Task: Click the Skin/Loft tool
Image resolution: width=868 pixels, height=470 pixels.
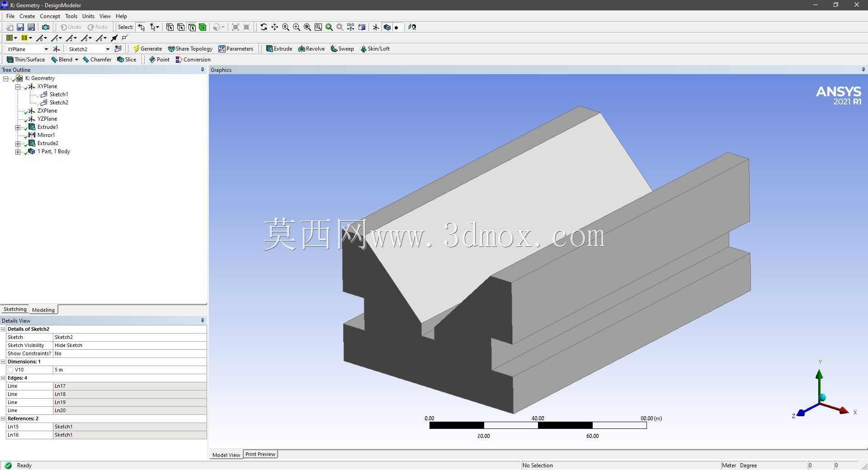Action: click(x=375, y=49)
